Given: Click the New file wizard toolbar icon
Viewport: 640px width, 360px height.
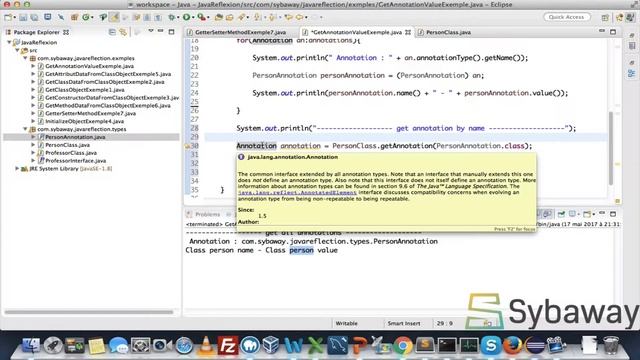Looking at the screenshot, I should 8,17.
